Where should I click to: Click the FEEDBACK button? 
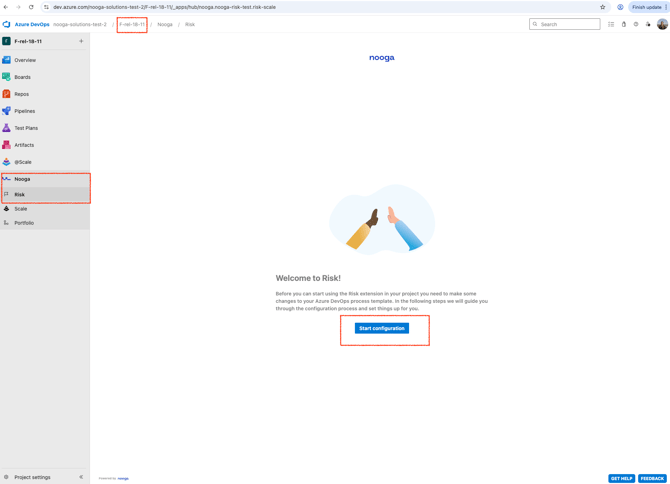pyautogui.click(x=652, y=478)
